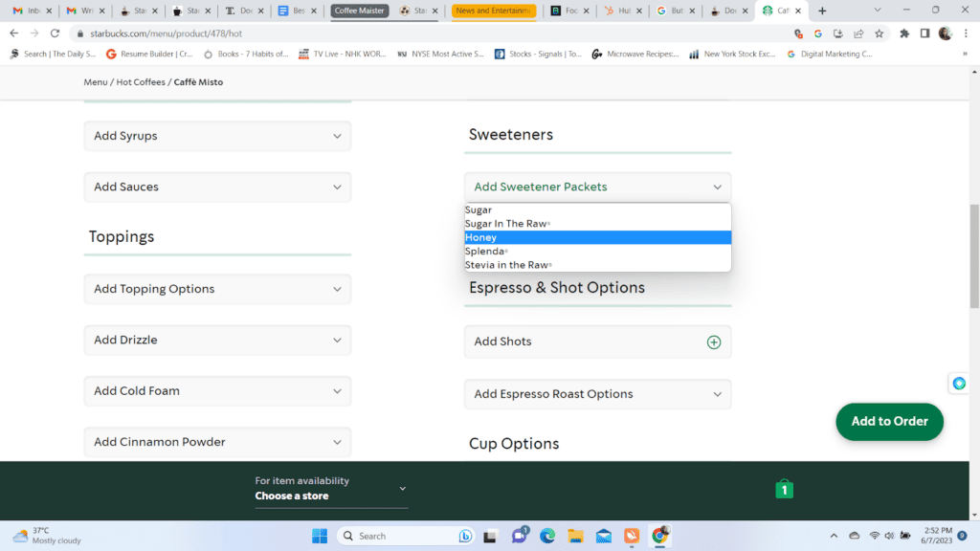
Task: Go back to previous page in browser
Action: pos(13,33)
